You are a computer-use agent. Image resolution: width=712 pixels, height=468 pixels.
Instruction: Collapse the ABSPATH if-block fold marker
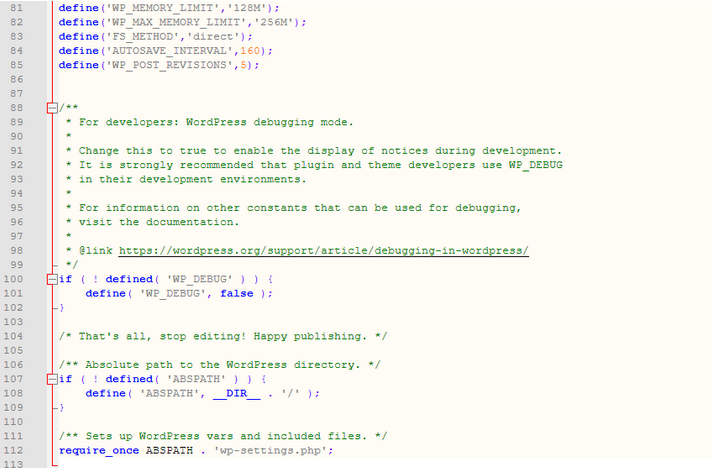(52, 379)
